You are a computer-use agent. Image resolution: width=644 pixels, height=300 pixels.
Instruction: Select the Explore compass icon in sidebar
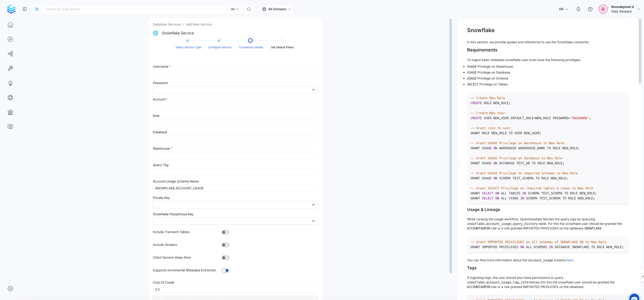10,39
